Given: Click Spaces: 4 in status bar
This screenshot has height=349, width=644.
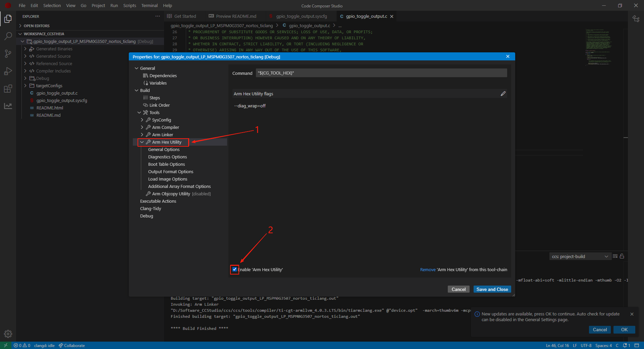Looking at the screenshot, I should point(603,345).
